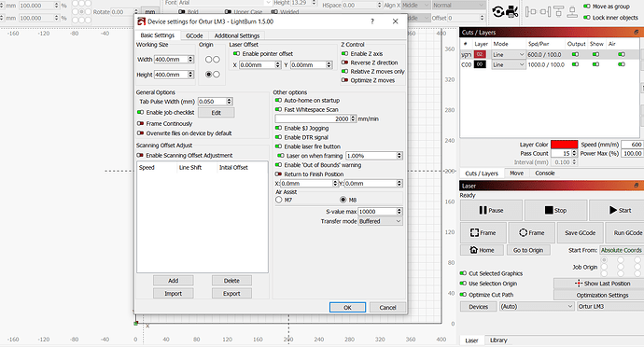Open the Additional Settings tab

pyautogui.click(x=237, y=35)
